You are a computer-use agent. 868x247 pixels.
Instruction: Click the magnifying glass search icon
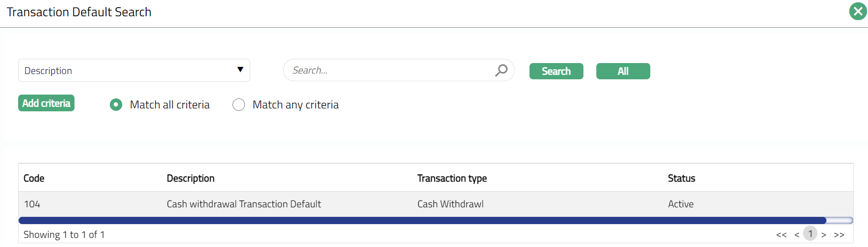[x=501, y=70]
